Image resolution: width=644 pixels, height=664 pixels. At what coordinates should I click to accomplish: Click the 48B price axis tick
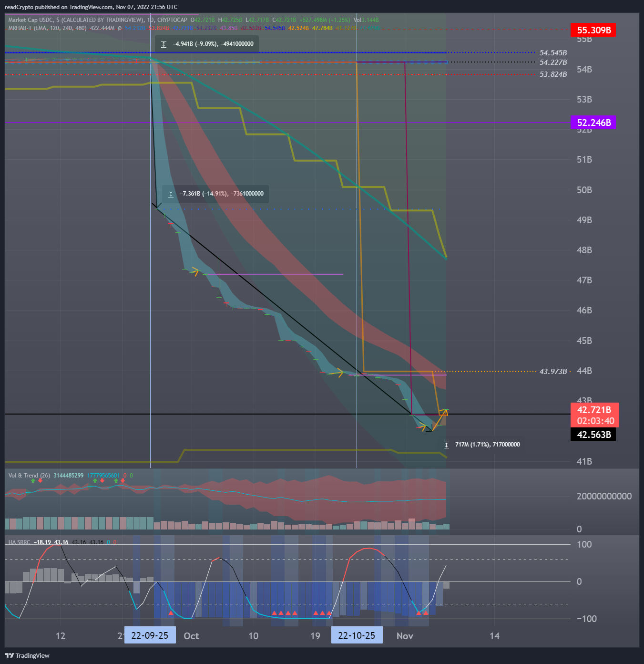pyautogui.click(x=584, y=250)
